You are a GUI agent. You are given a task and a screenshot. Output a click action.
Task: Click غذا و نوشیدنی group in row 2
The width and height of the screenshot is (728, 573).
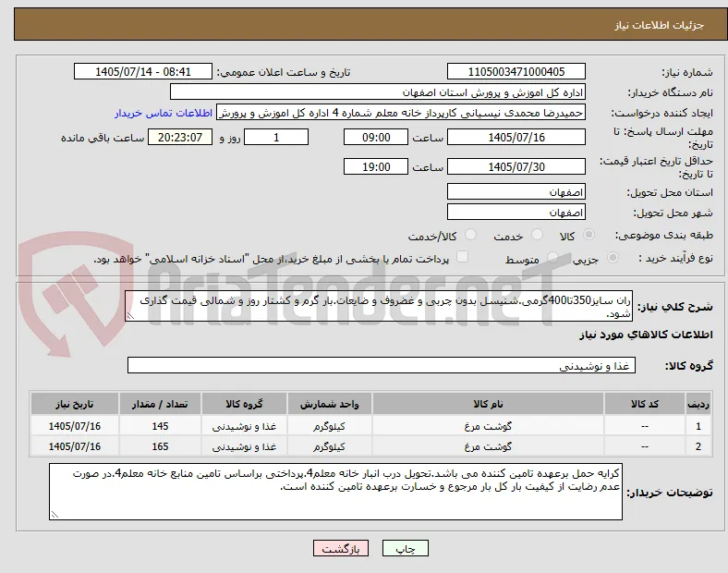(244, 446)
